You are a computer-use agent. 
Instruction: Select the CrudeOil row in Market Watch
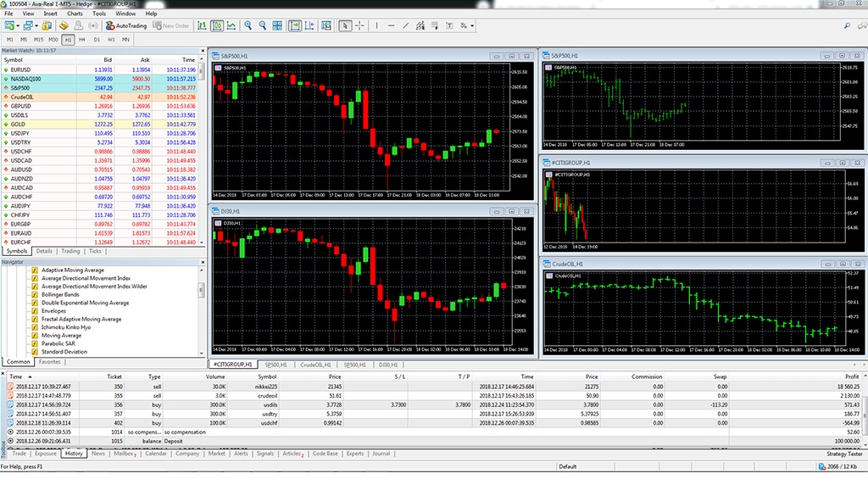pyautogui.click(x=100, y=97)
